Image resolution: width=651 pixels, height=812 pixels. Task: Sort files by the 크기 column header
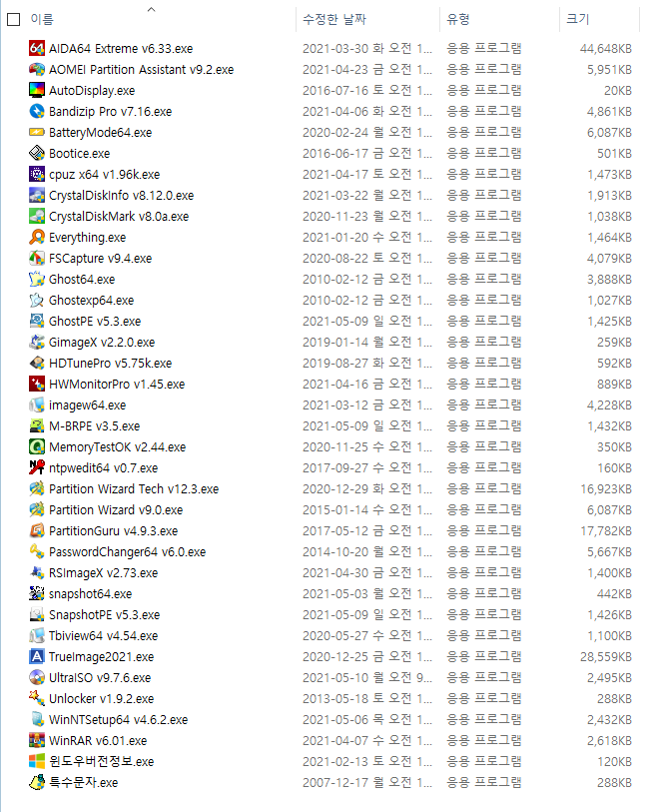(x=577, y=20)
